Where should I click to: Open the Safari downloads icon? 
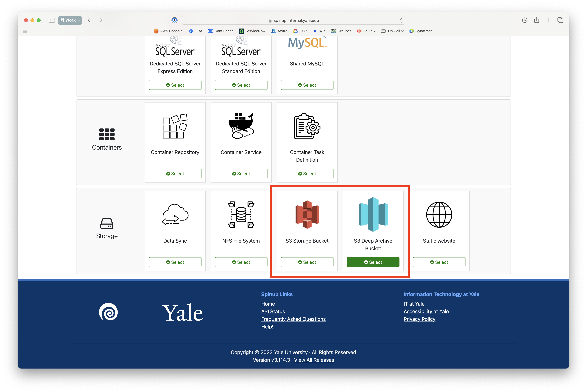pos(525,20)
